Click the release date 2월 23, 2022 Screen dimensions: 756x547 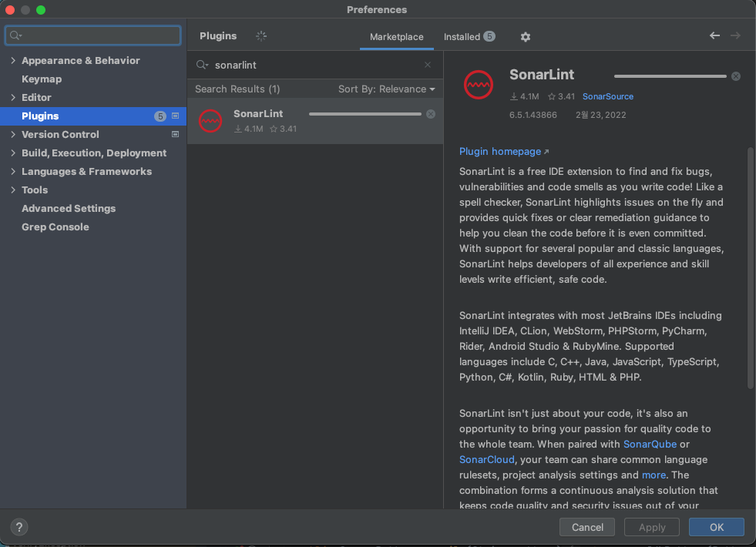pos(600,115)
